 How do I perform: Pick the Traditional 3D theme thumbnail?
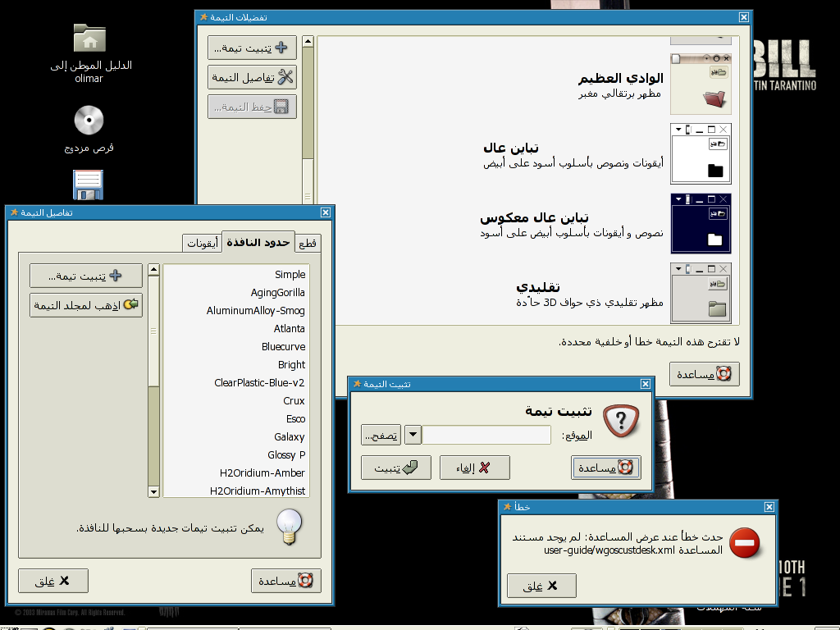[701, 293]
